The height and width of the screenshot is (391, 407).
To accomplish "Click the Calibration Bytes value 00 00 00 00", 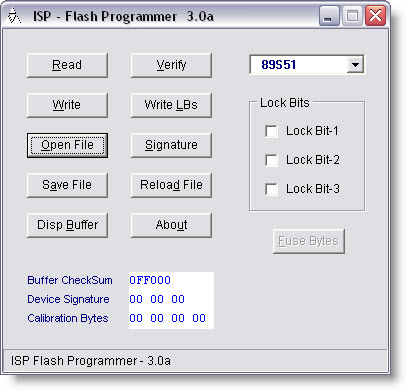I will pyautogui.click(x=167, y=318).
